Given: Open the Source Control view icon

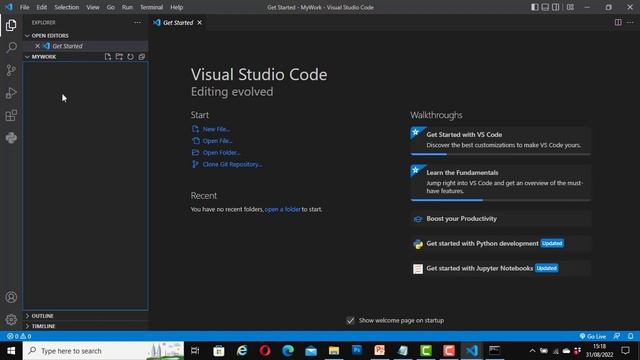Looking at the screenshot, I should [x=11, y=70].
